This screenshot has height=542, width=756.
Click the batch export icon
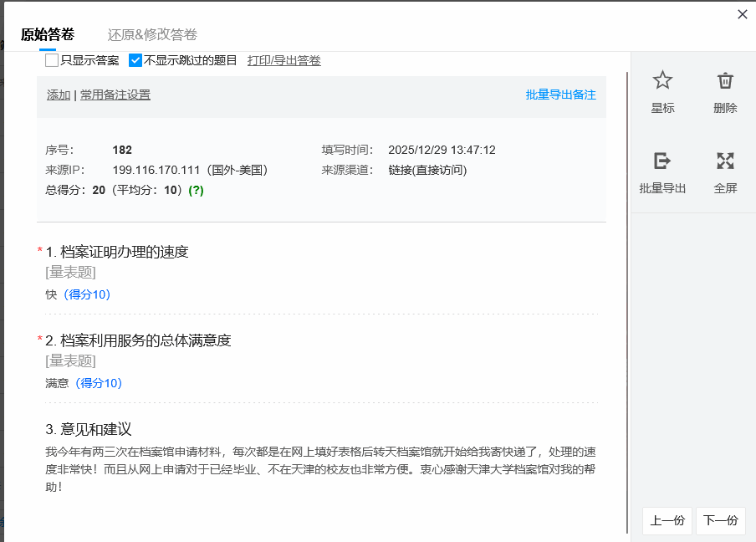pyautogui.click(x=662, y=161)
